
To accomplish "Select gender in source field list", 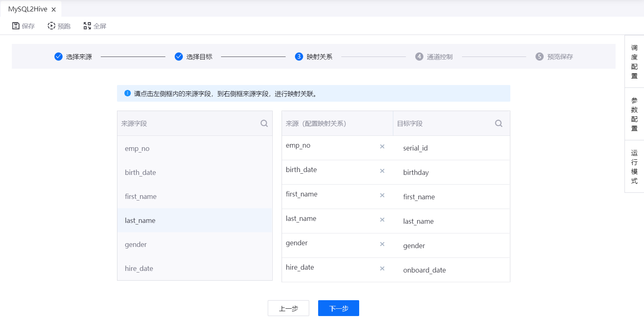I will (x=195, y=244).
